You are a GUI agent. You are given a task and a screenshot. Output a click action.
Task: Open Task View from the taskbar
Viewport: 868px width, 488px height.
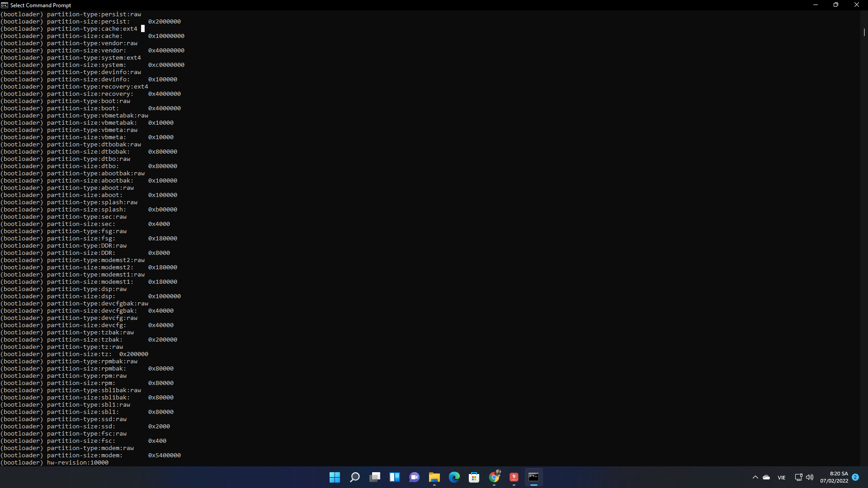tap(375, 477)
